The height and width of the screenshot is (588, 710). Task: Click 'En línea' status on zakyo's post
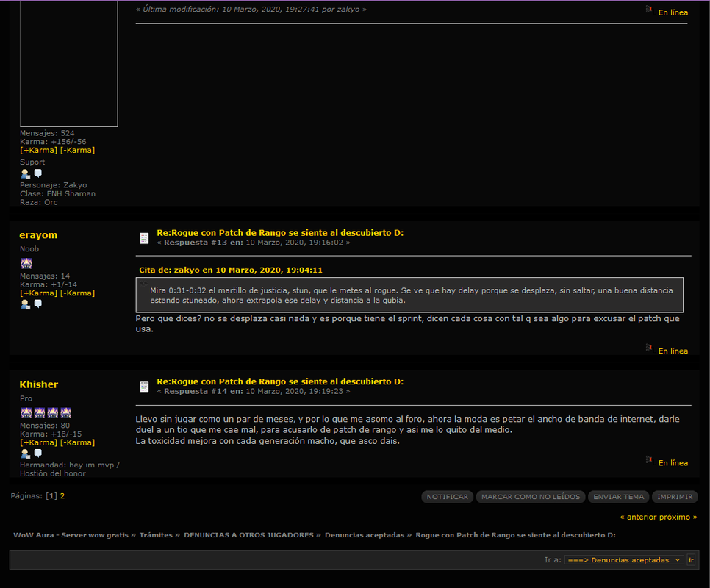pyautogui.click(x=673, y=12)
